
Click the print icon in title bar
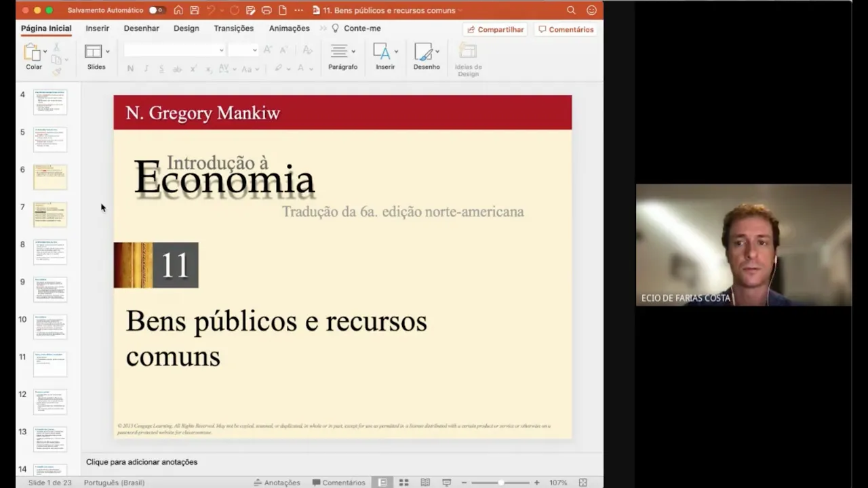coord(267,10)
